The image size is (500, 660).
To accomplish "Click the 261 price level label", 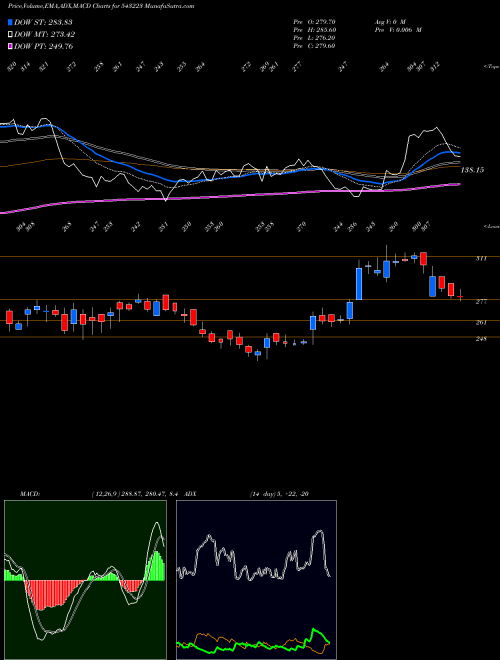I will tap(481, 322).
